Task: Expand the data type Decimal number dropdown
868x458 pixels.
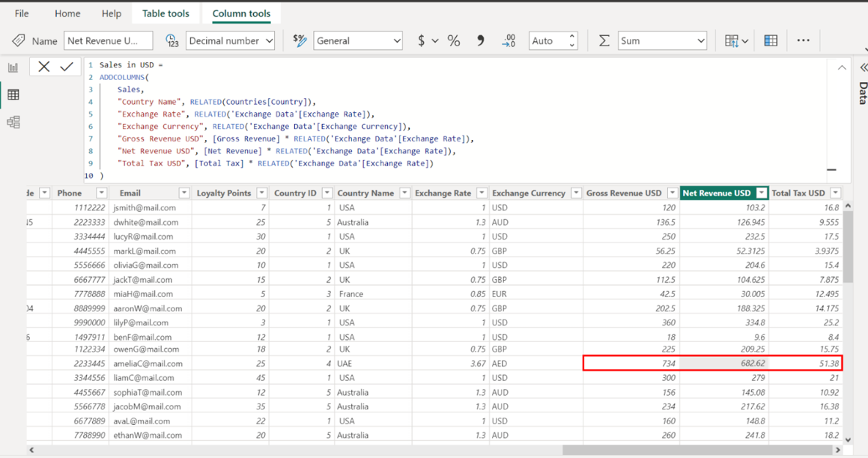Action: pyautogui.click(x=230, y=41)
